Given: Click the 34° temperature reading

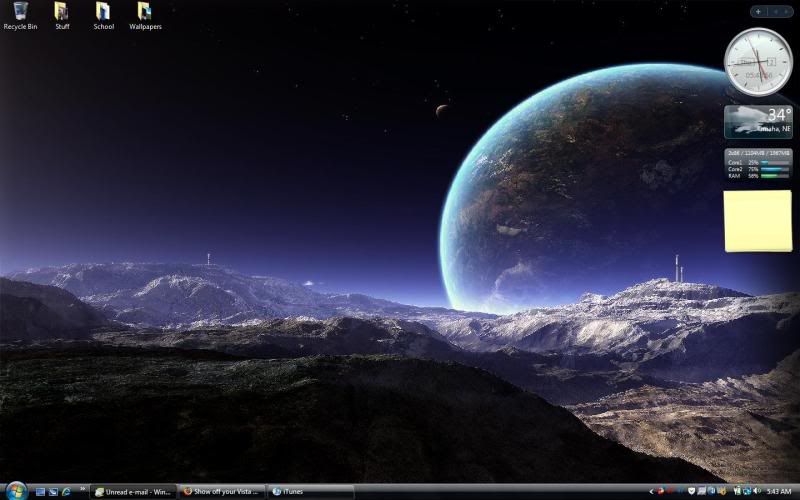Looking at the screenshot, I should 780,114.
